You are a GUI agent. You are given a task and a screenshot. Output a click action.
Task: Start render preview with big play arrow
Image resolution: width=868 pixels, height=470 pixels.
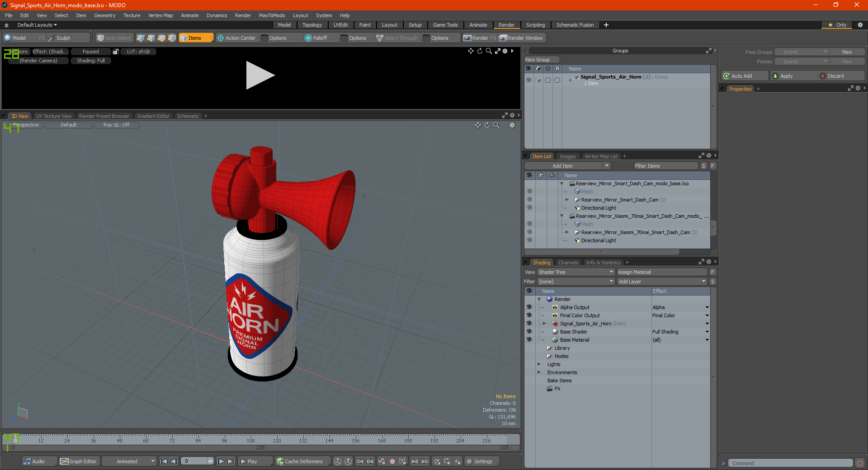coord(260,75)
